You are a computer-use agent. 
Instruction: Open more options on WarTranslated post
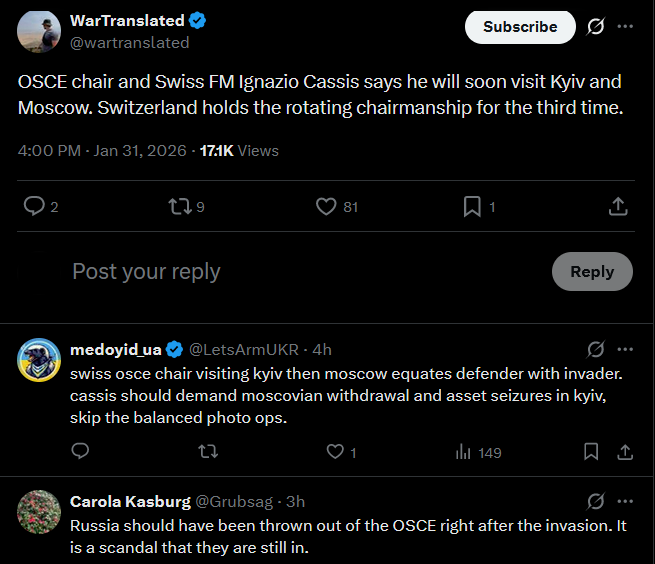coord(626,27)
